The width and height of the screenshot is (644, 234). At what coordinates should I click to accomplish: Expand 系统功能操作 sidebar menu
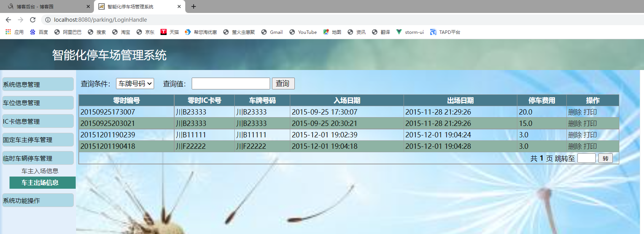[38, 201]
